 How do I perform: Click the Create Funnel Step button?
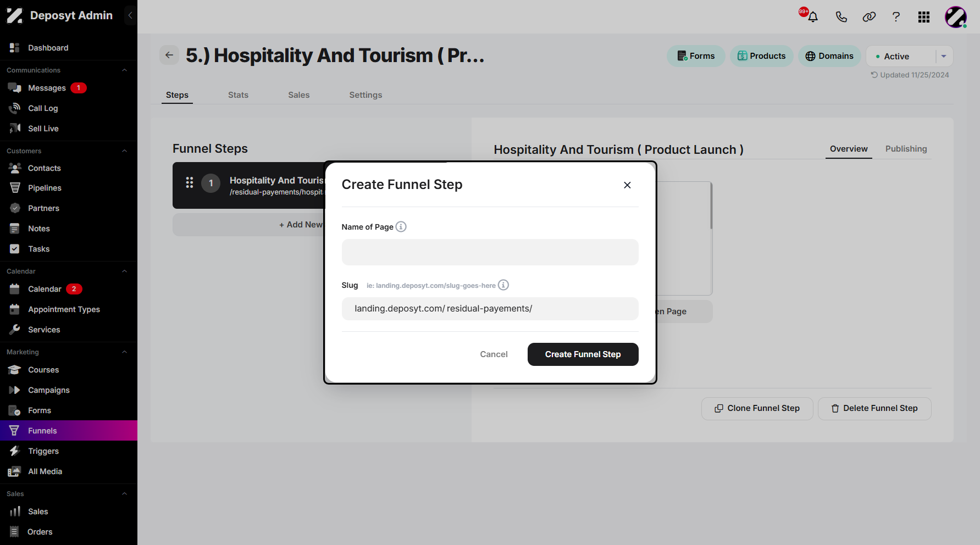[x=583, y=354]
